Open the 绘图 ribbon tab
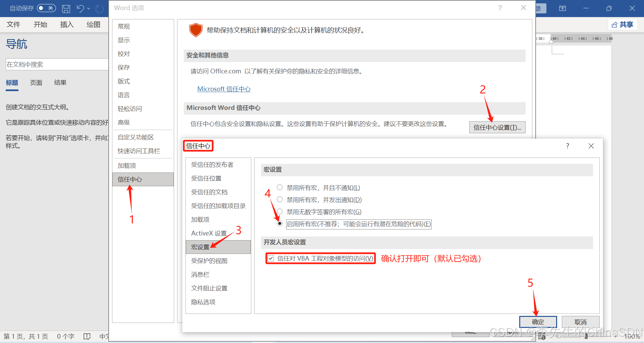Image resolution: width=644 pixels, height=343 pixels. pos(93,24)
